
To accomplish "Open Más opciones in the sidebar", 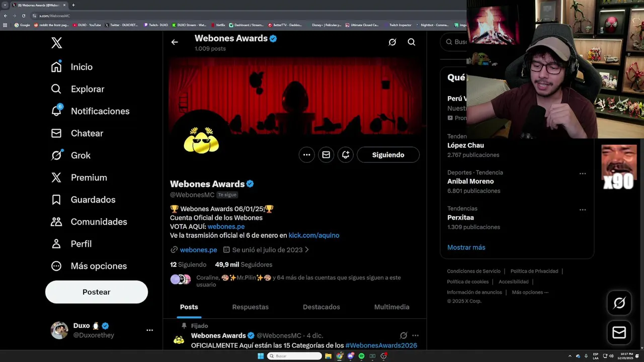I will (x=89, y=266).
